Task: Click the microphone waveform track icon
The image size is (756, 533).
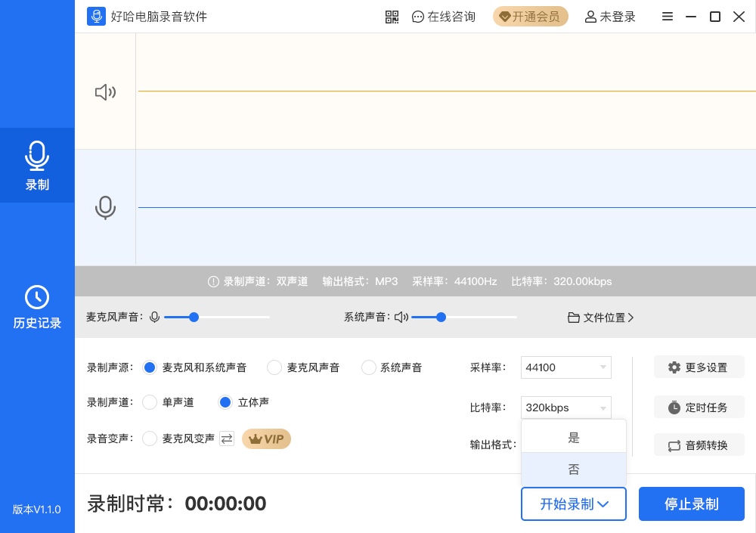Action: click(105, 206)
